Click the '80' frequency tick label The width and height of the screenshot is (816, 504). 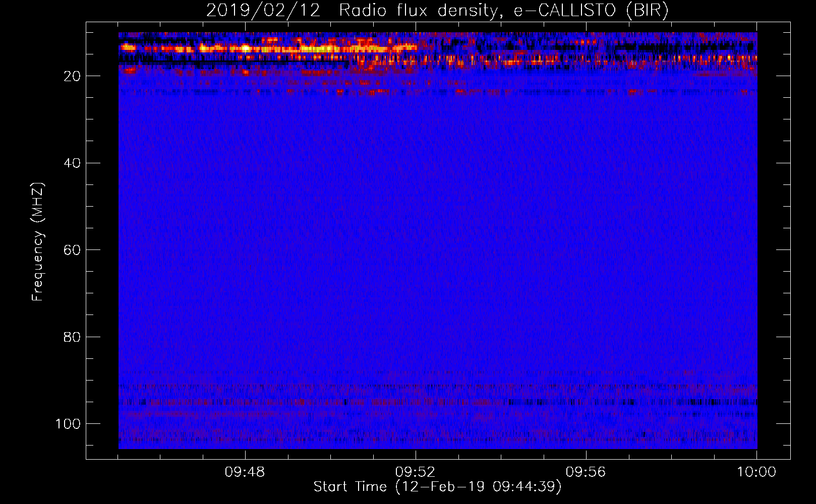(x=72, y=337)
